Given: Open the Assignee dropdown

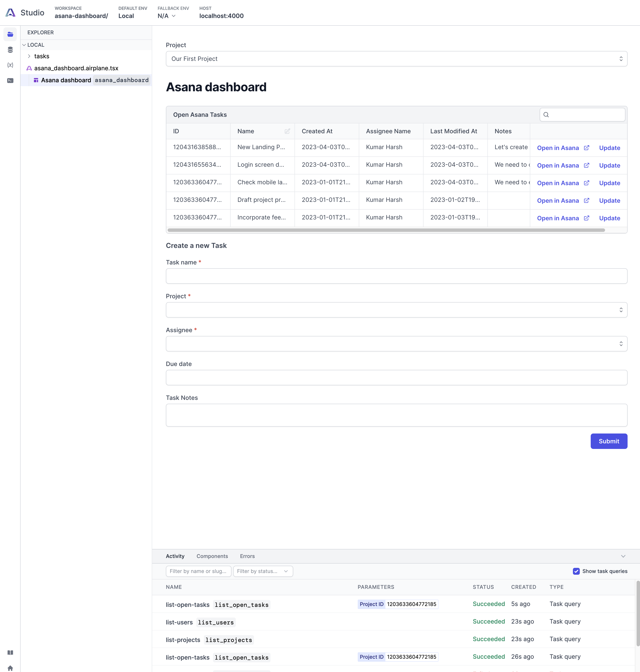Looking at the screenshot, I should tap(397, 344).
